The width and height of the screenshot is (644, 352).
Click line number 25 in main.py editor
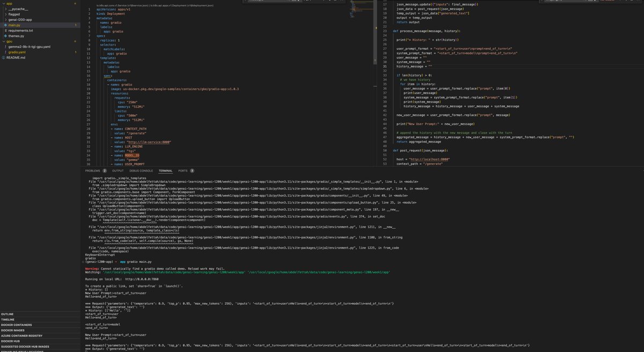(x=385, y=40)
